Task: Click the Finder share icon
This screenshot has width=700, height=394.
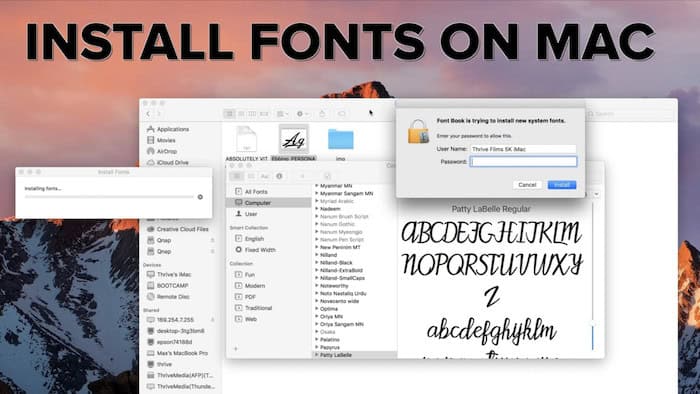Action: pyautogui.click(x=322, y=114)
